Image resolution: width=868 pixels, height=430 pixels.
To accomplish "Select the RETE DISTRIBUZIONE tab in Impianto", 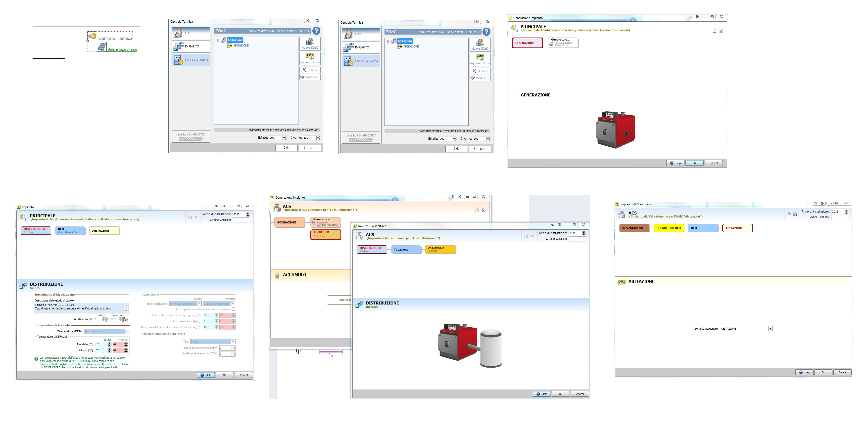I will pos(70,230).
